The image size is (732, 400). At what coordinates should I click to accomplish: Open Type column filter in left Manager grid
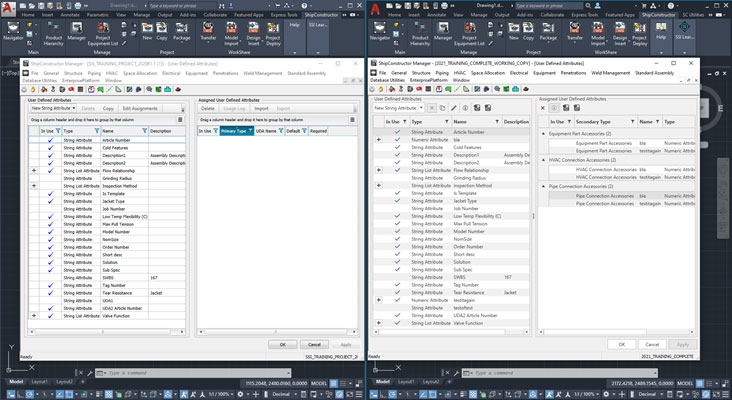point(97,131)
